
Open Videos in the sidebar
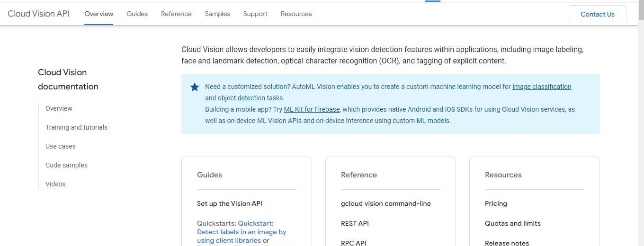tap(55, 184)
